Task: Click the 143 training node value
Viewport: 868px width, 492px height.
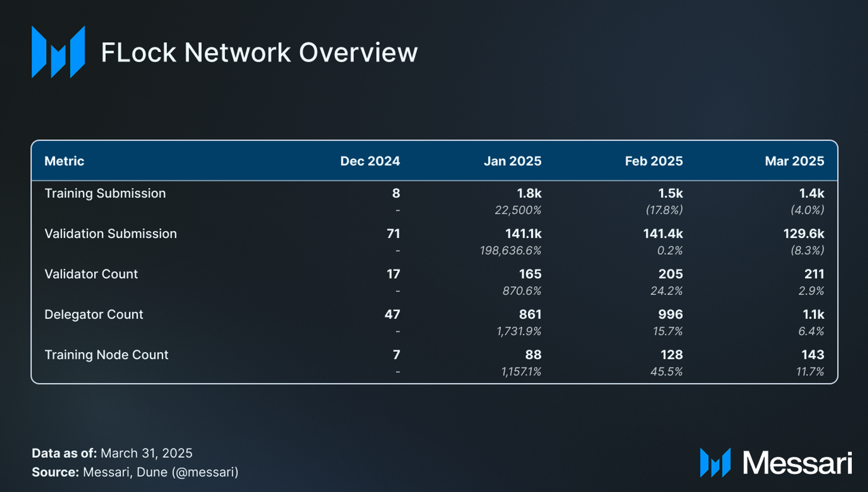Action: [x=812, y=355]
